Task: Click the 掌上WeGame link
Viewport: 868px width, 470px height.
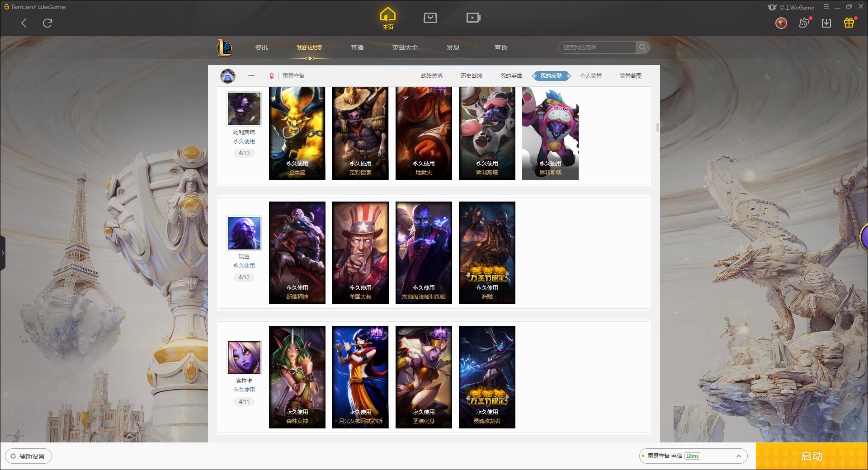Action: [x=791, y=7]
